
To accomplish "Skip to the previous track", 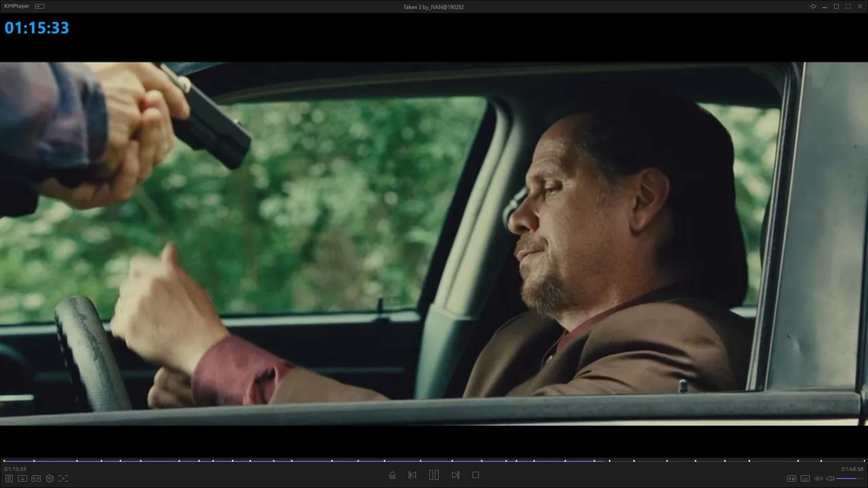I will click(412, 475).
